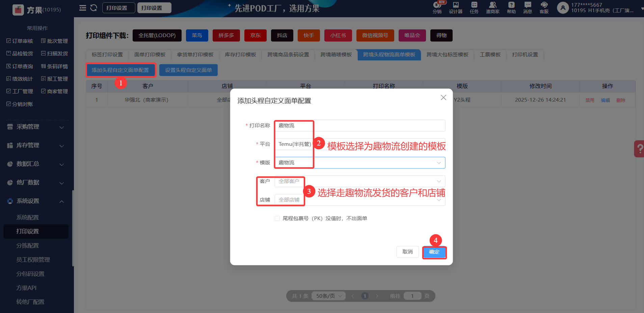Screen dimensions: 644x313
Task: Open the 设计器 designer icon
Action: coord(456,8)
